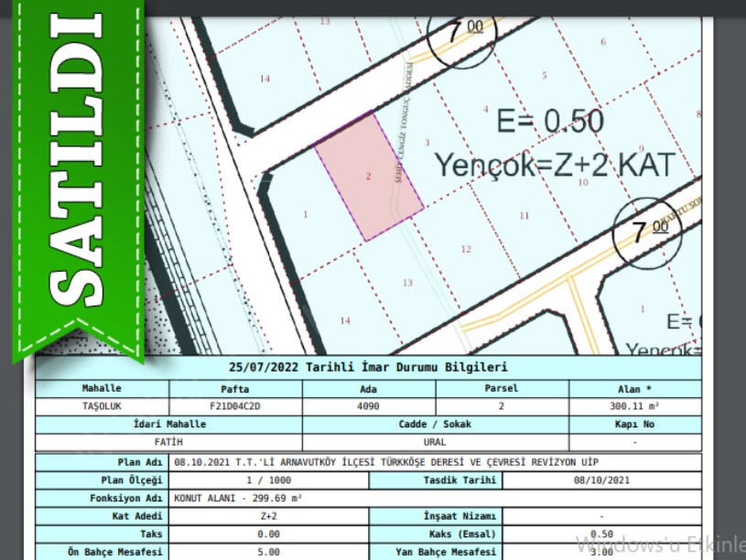Click parcel 3 beside the pink parcel

[427, 144]
